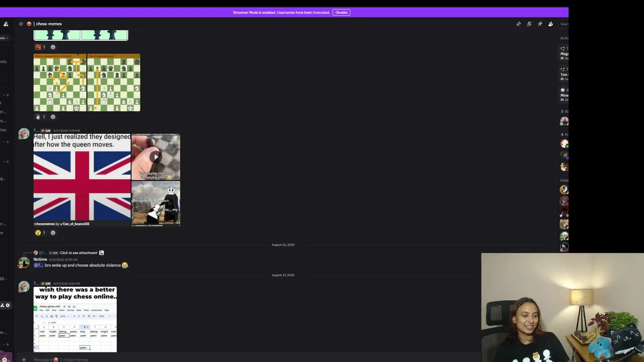
Task: Select activity card starting 'Tom'
Action: [x=565, y=74]
